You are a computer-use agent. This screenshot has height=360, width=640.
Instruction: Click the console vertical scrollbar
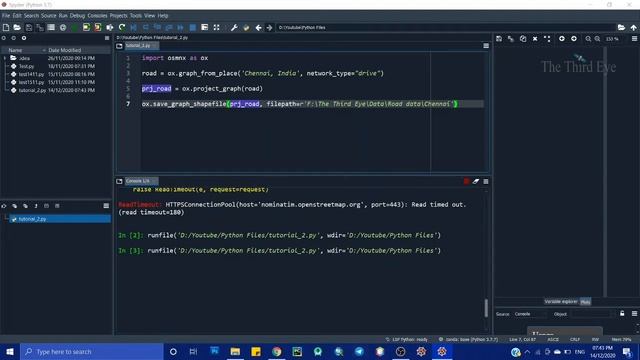[x=486, y=307]
